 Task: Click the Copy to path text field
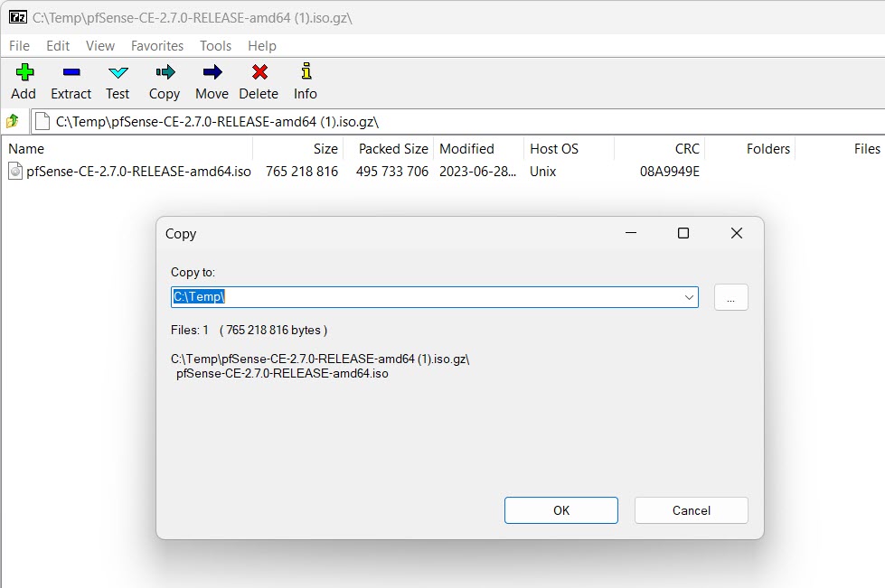tap(425, 297)
